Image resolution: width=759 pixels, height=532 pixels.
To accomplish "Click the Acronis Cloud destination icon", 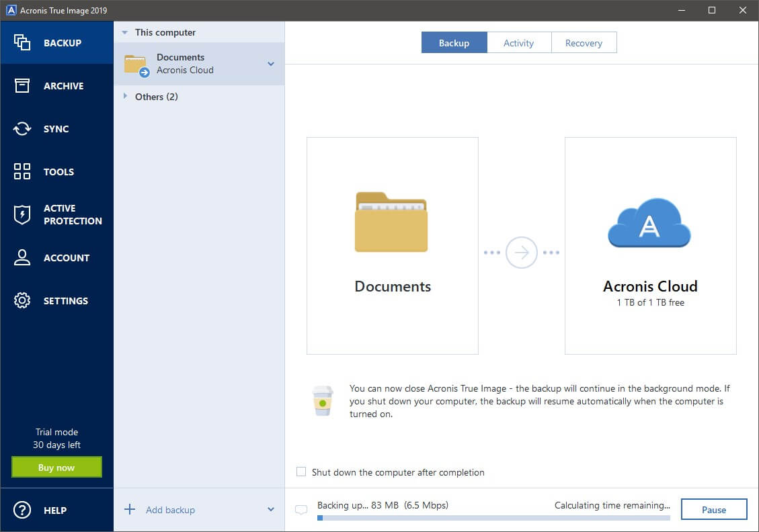I will click(x=649, y=222).
